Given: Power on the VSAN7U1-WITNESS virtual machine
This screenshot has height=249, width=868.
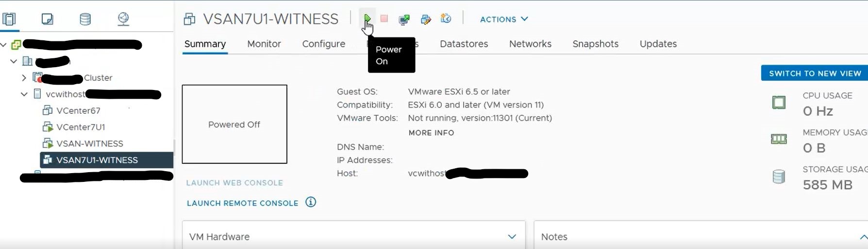Looking at the screenshot, I should tap(367, 18).
